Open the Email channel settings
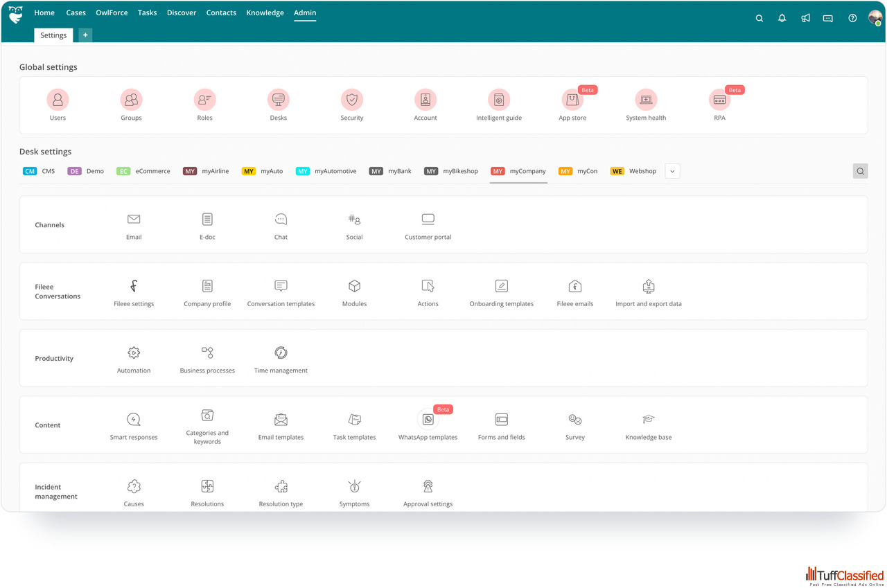Screen dimensions: 887x588 pyautogui.click(x=134, y=219)
